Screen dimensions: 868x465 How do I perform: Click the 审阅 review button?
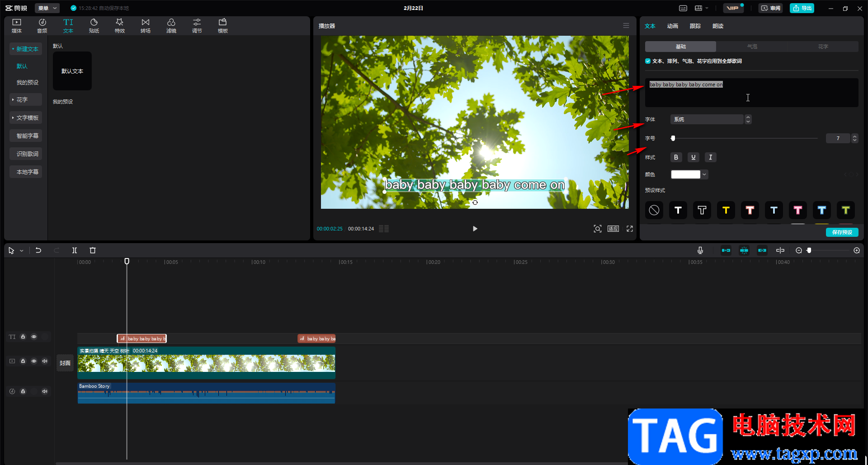[771, 8]
